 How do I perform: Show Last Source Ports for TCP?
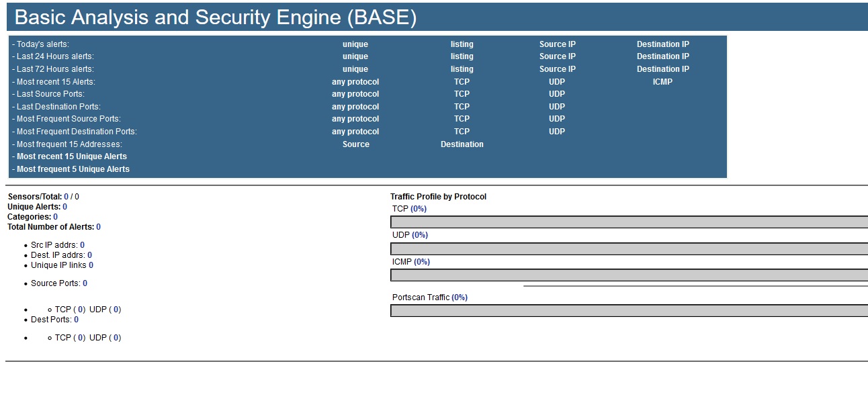462,94
